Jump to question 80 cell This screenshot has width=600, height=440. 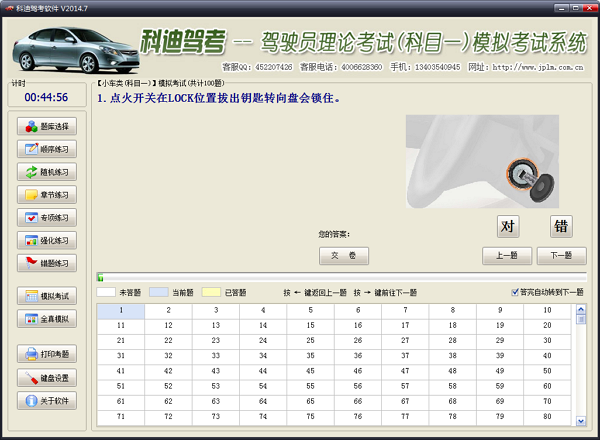pos(547,417)
